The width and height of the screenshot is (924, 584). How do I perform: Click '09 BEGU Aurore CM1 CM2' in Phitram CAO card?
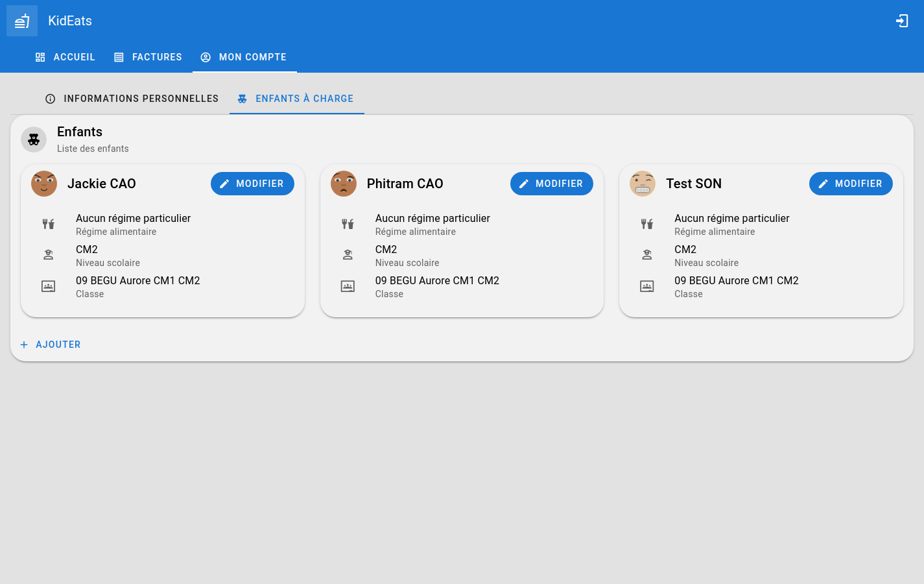tap(437, 280)
